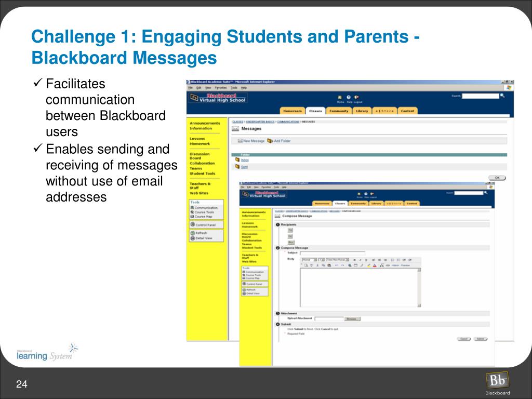
Task: Toggle bold in Compose body editor
Action: click(x=354, y=260)
